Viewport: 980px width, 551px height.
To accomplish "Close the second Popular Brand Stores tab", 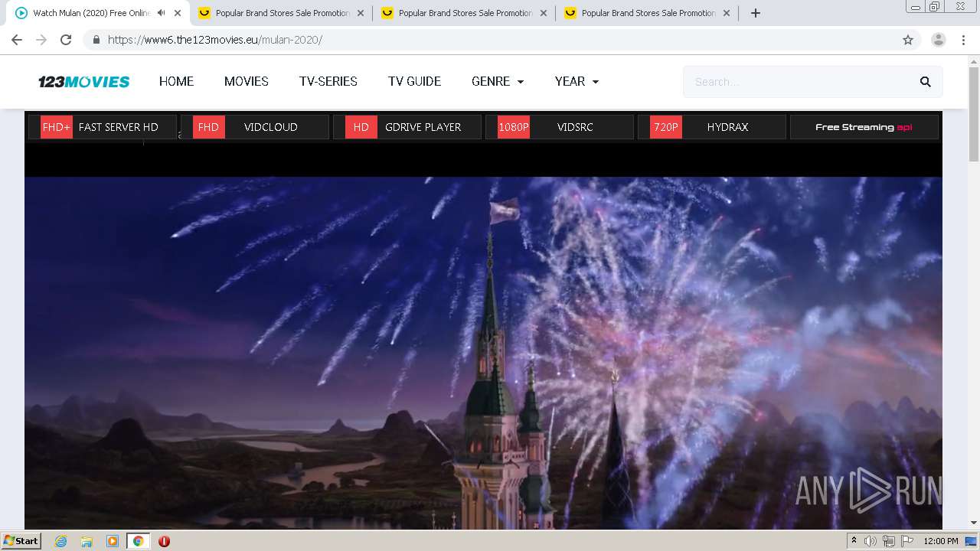I will click(544, 13).
